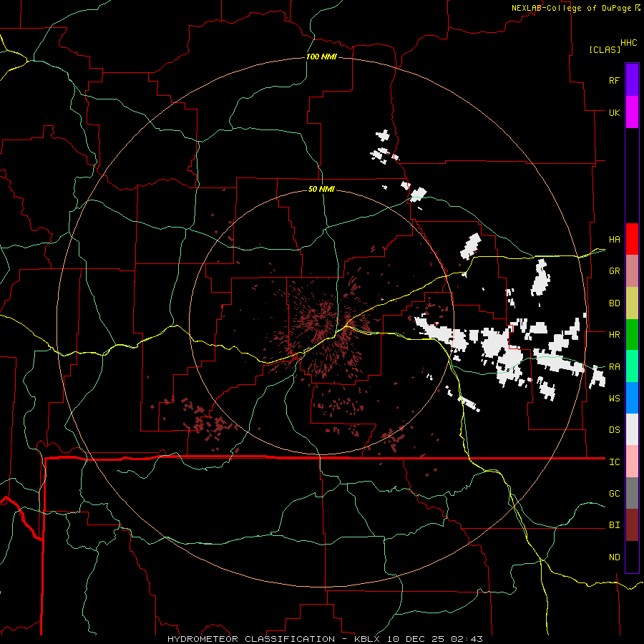This screenshot has width=644, height=644.
Task: Click the ND legend label
Action: (614, 557)
